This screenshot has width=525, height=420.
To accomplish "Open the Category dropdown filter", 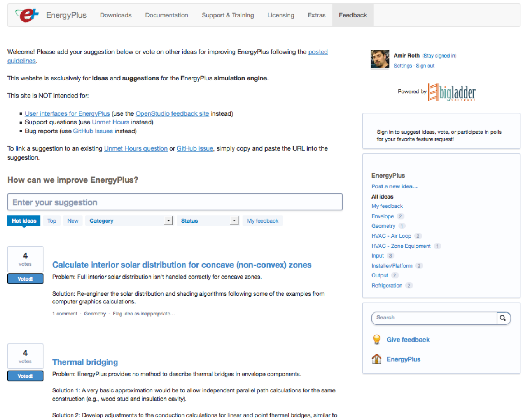I will (129, 221).
